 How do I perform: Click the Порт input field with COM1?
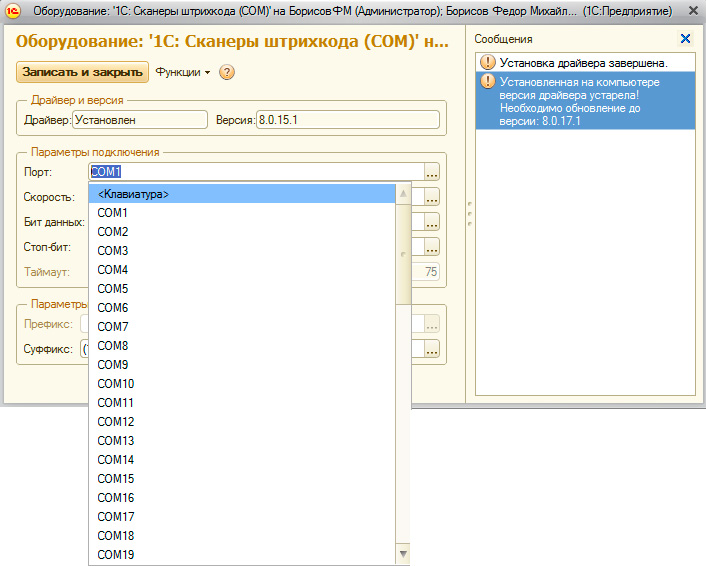(x=256, y=172)
